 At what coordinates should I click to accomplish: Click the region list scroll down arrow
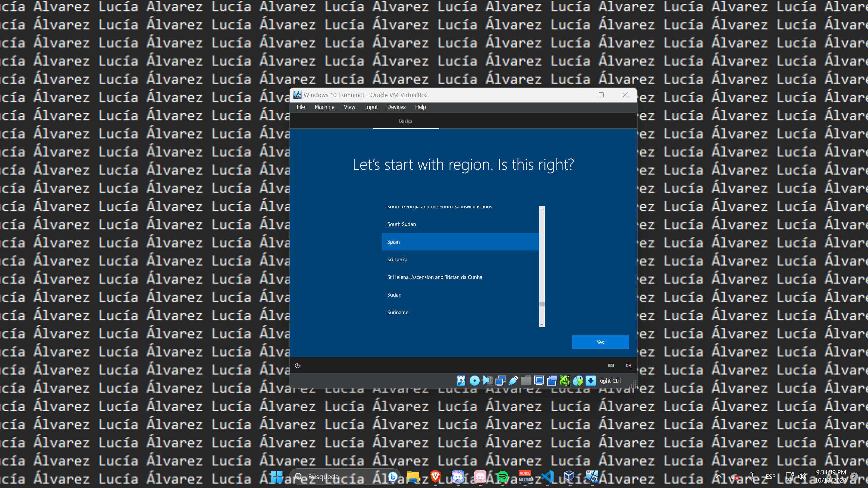pyautogui.click(x=542, y=324)
